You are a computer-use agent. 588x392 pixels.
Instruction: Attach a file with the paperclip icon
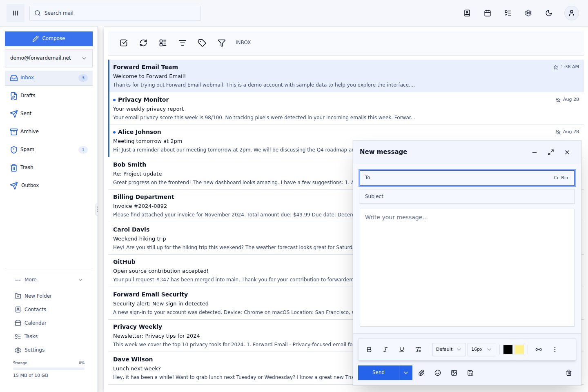coord(421,373)
